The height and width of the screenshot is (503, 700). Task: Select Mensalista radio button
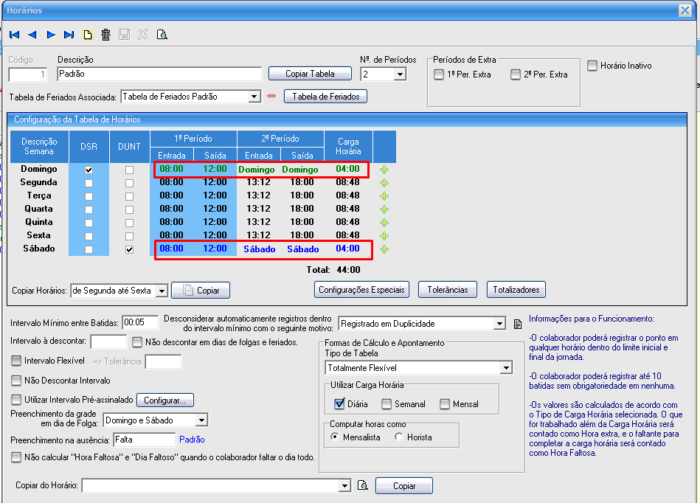coord(334,437)
